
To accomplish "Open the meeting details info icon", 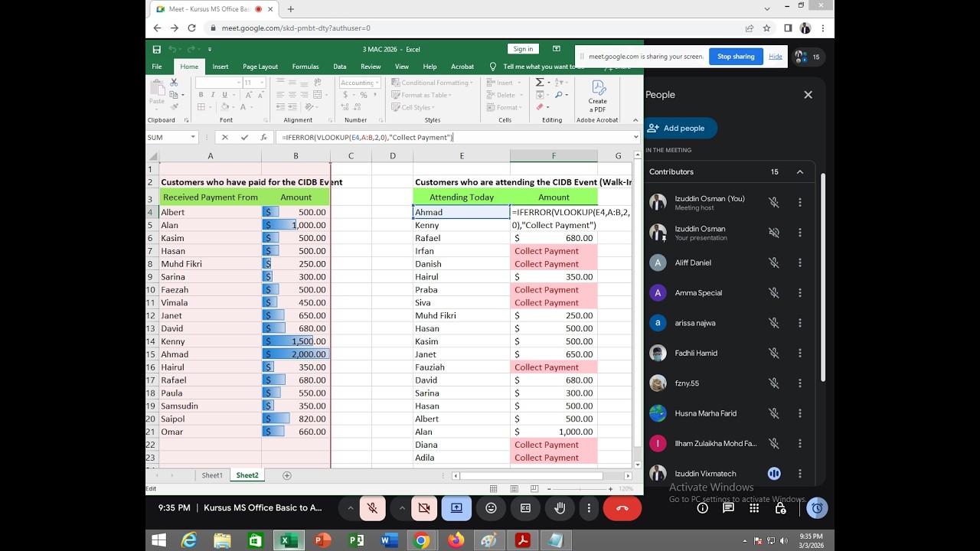I will pos(703,507).
